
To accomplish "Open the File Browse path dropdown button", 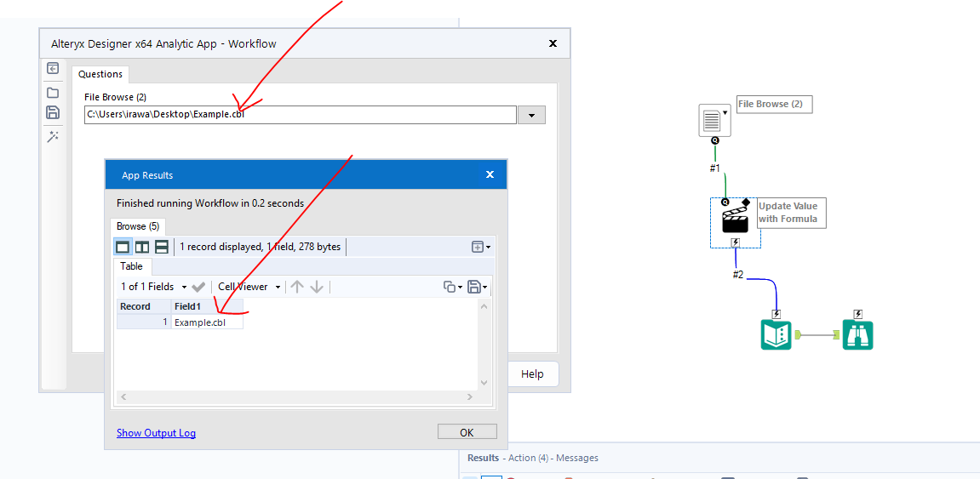I will tap(532, 115).
